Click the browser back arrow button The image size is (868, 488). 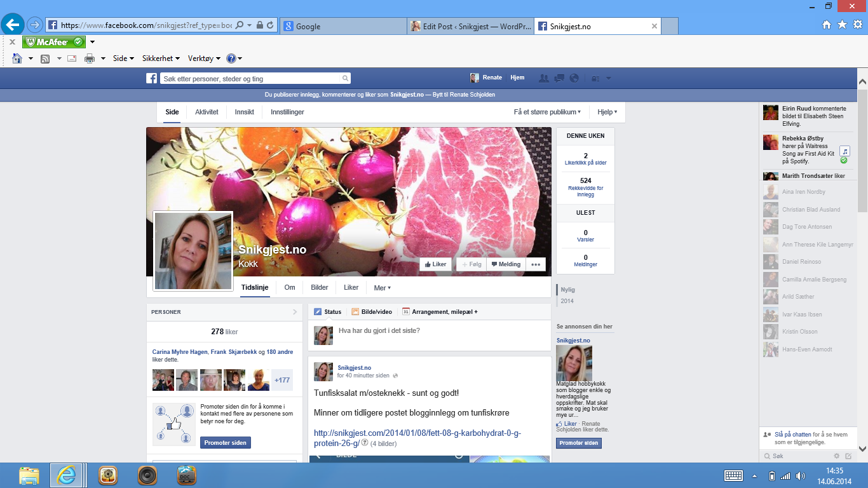(13, 25)
